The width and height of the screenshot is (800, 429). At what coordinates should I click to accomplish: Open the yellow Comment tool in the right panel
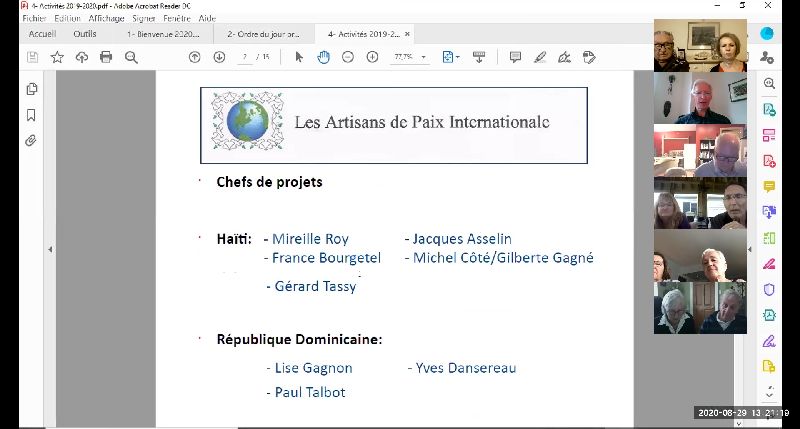tap(769, 186)
